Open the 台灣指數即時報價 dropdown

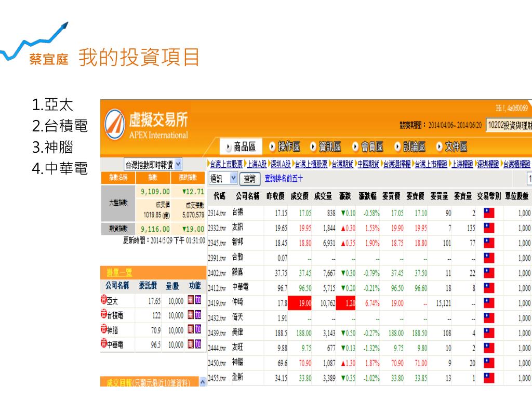coord(153,165)
